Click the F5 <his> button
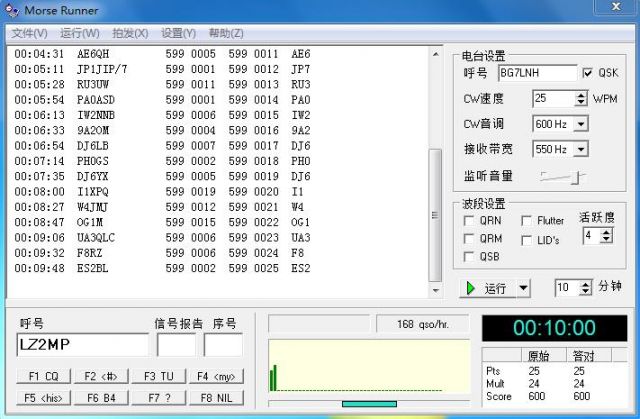Viewport: 640px width, 419px height. coord(43,398)
